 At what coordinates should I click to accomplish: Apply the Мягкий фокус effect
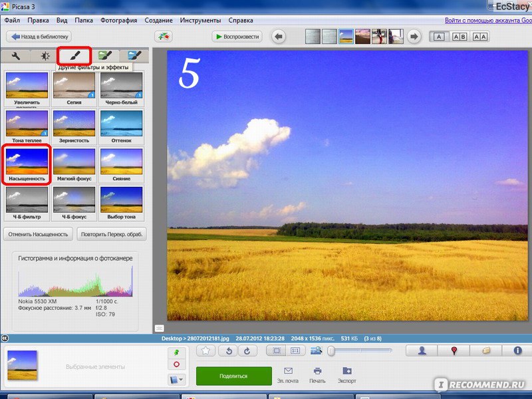[x=74, y=165]
